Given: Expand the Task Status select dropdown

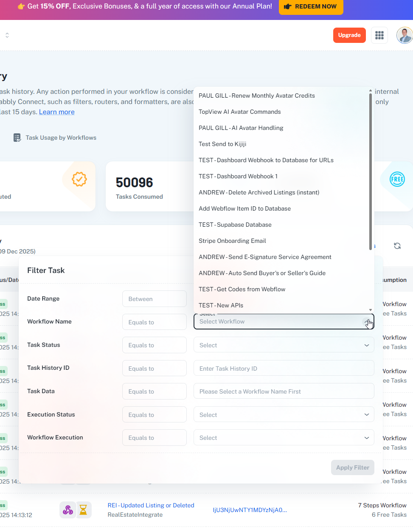Looking at the screenshot, I should point(284,345).
